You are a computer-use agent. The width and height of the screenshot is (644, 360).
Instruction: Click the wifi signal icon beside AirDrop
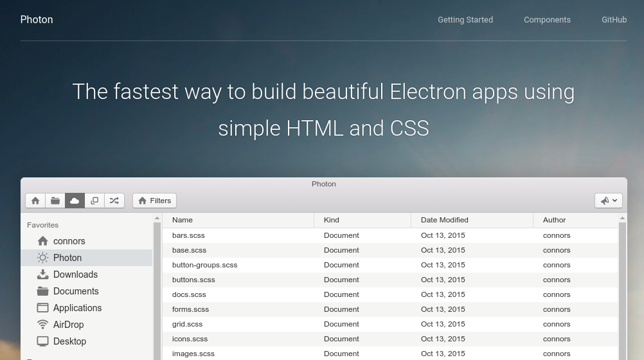click(x=42, y=325)
